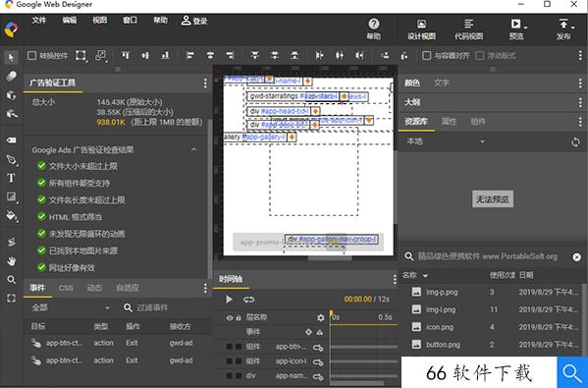Switch to the Responsive tab
This screenshot has width=588, height=388.
pos(128,288)
